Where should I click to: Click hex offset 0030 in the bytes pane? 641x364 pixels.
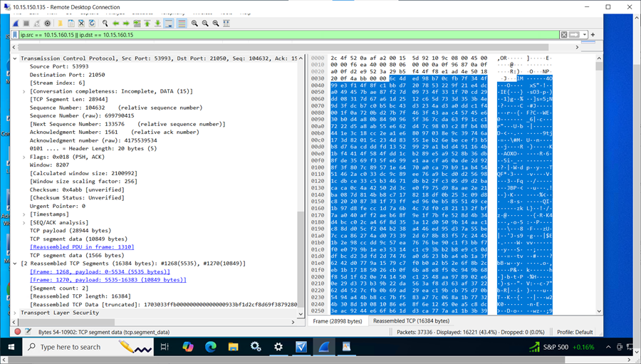(317, 78)
